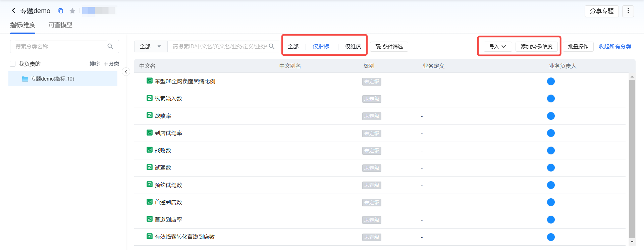Click the magnifier in category name search
The image size is (644, 250).
110,46
